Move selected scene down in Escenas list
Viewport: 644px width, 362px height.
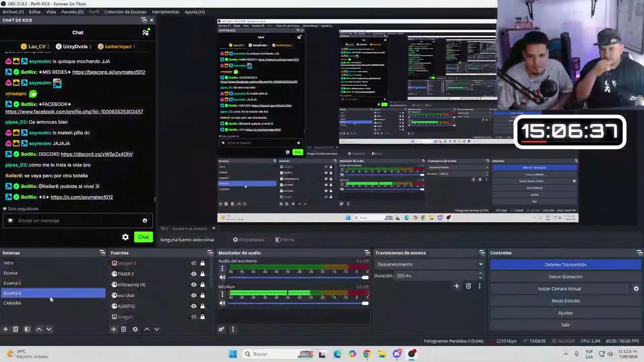(49, 329)
